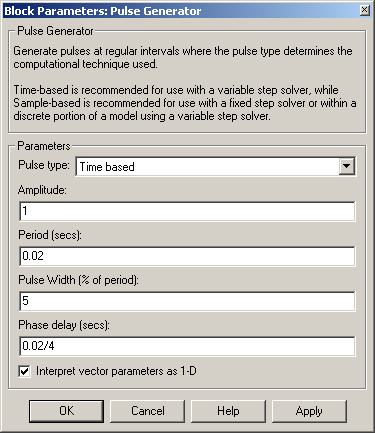Click the Pulse Width field containing 5
This screenshot has width=375, height=433.
[x=187, y=301]
